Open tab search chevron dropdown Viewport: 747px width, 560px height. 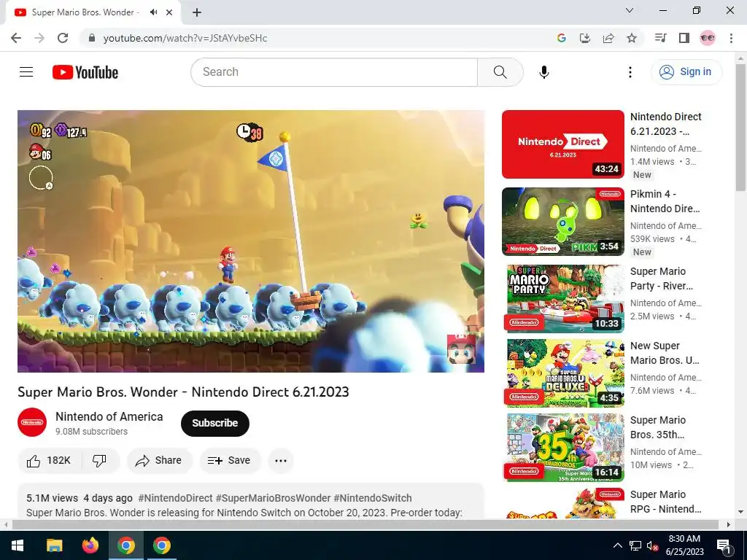click(630, 10)
